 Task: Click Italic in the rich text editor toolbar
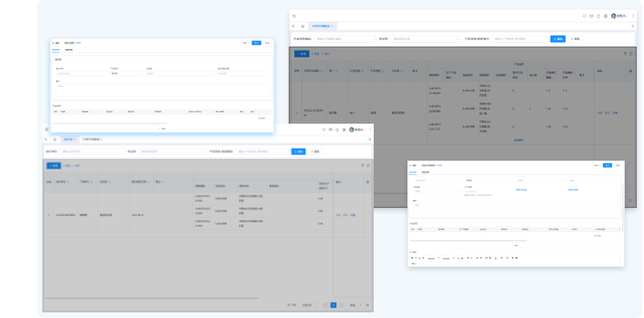click(415, 258)
